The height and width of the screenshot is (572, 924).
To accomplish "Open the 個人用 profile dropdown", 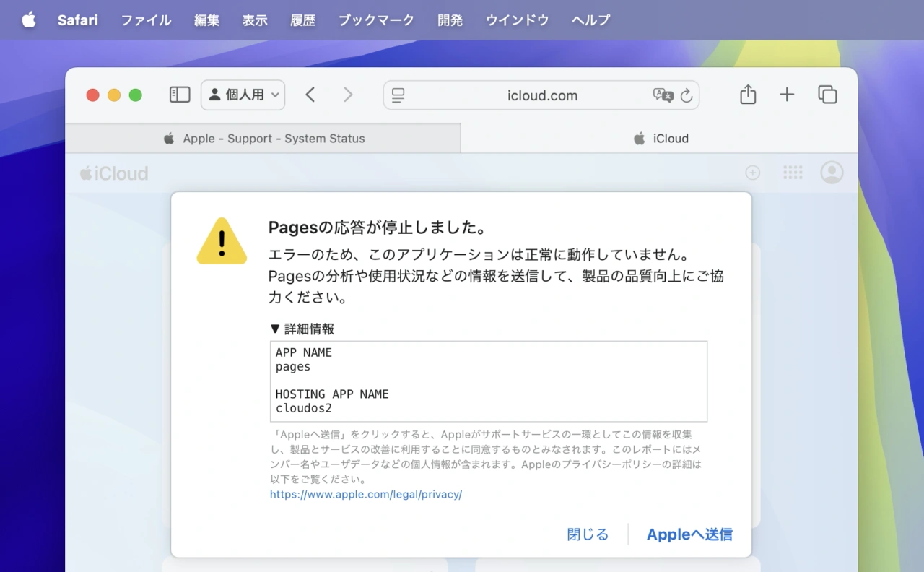I will (243, 95).
